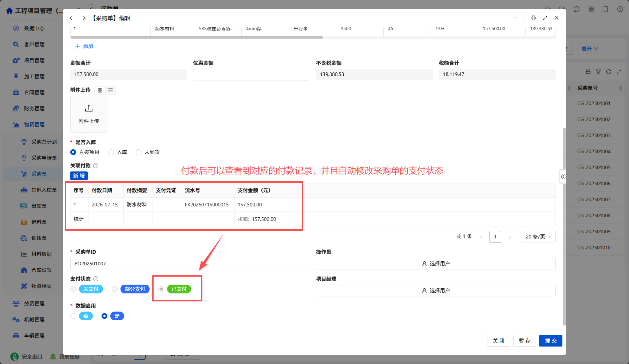
Task: Click the 新增 payment button
Action: coord(79,176)
